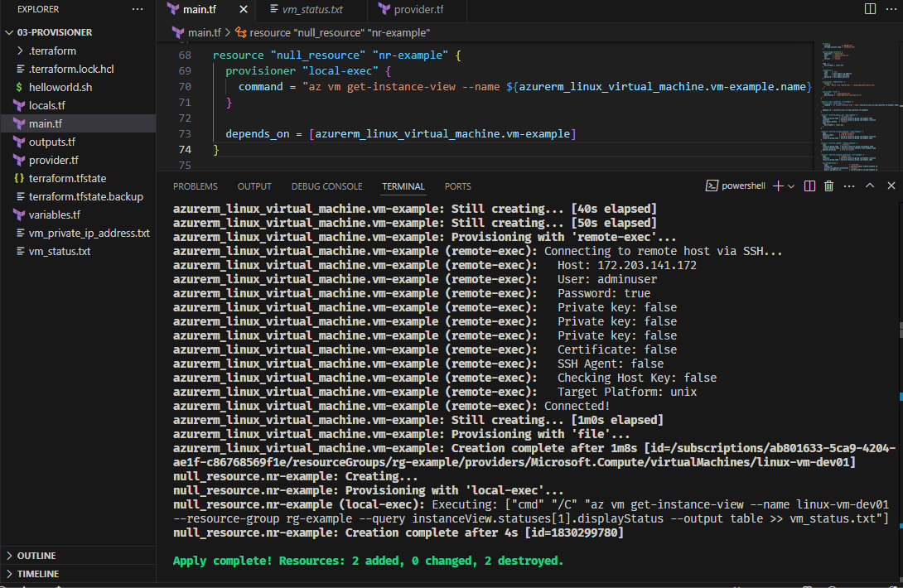Split the terminal pane
The width and height of the screenshot is (903, 588).
coord(809,186)
